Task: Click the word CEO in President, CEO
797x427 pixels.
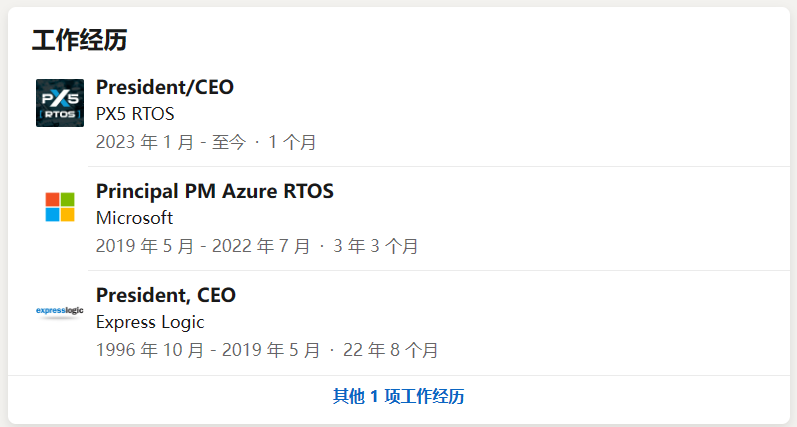Action: point(217,295)
